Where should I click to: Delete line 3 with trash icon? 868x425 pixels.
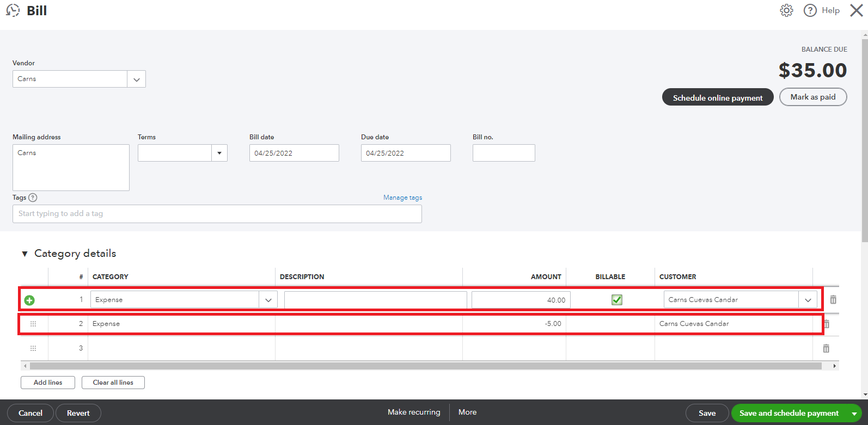tap(826, 348)
